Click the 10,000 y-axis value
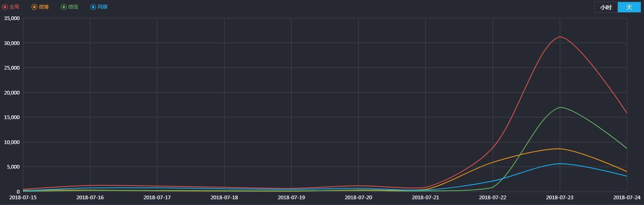644x205 pixels. (x=12, y=142)
